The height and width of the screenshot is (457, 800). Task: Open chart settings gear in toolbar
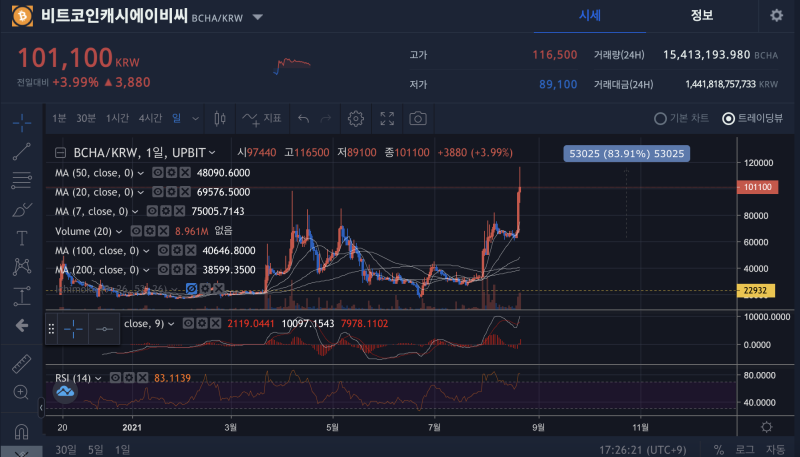click(356, 118)
